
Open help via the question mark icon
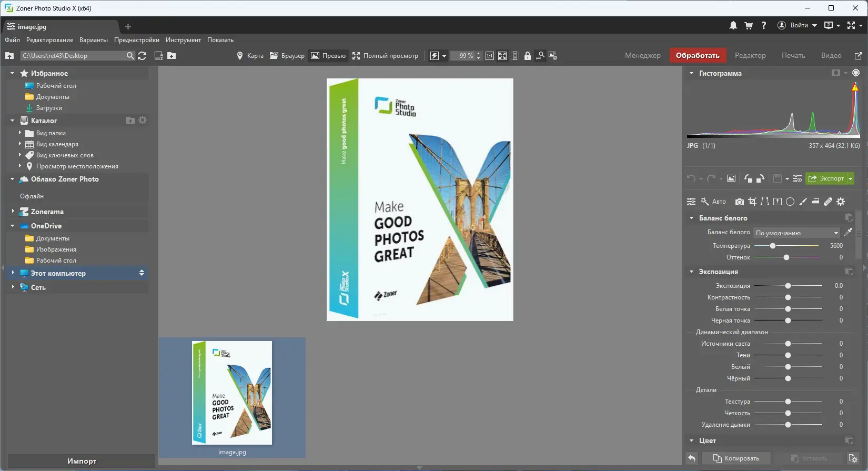(x=764, y=25)
